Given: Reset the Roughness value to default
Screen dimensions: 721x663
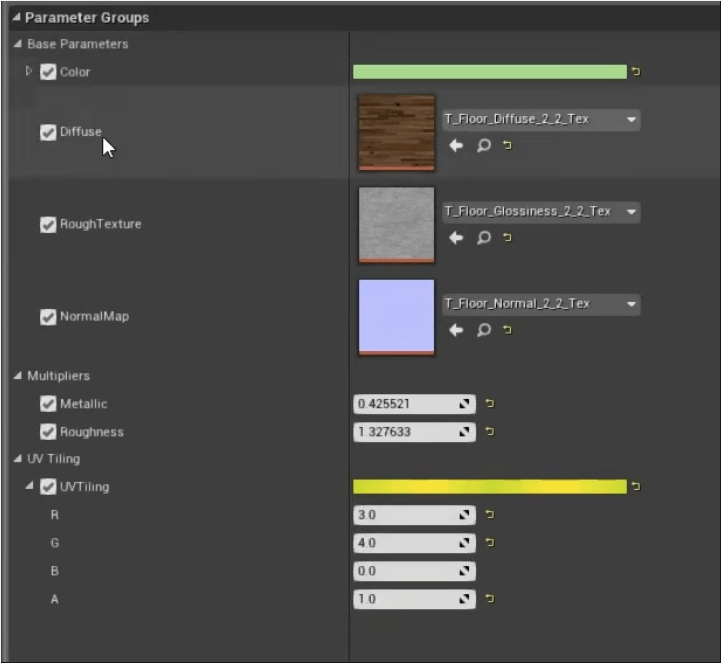Looking at the screenshot, I should (490, 431).
